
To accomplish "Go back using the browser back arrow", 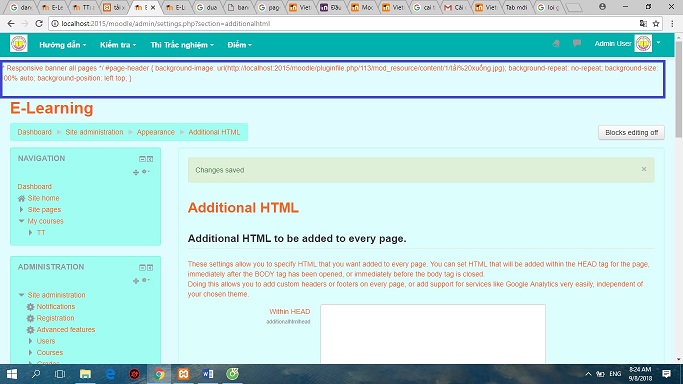I will [x=11, y=24].
